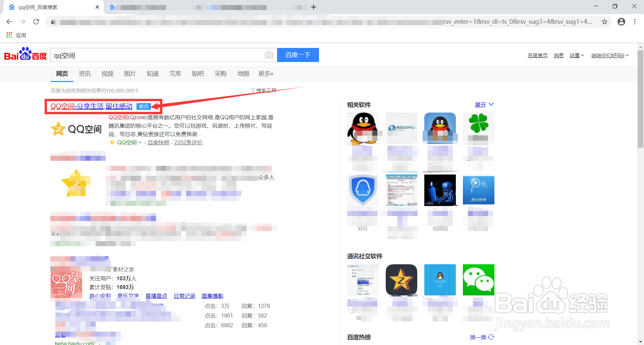Image resolution: width=644 pixels, height=345 pixels.
Task: Switch to the 图片 tab
Action: click(130, 74)
